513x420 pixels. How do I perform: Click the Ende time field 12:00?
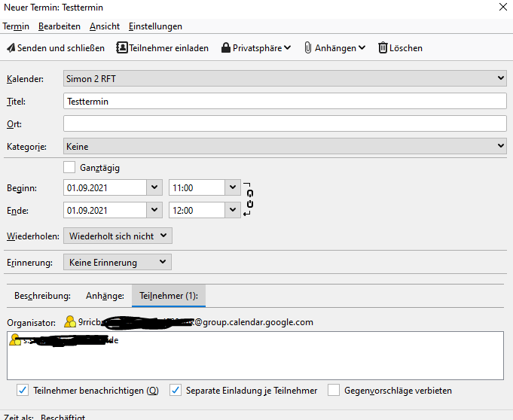point(197,210)
